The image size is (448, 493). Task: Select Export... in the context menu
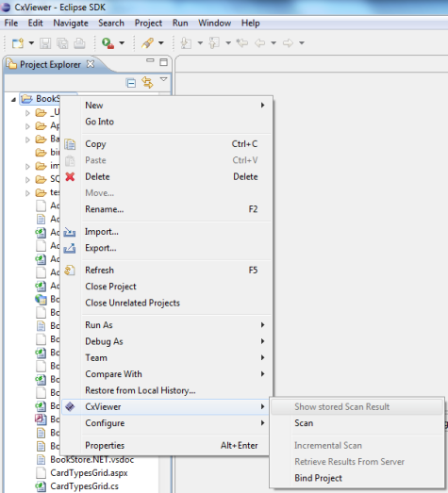[x=167, y=248]
